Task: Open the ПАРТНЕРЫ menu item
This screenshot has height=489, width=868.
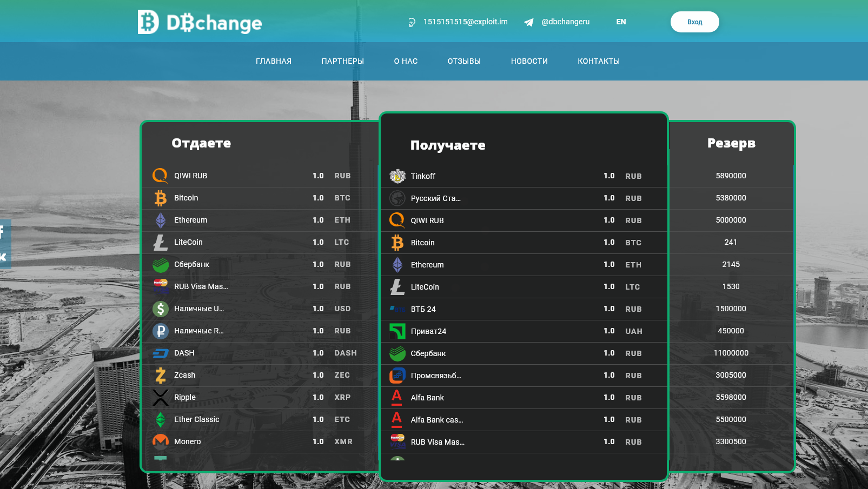Action: coord(342,61)
